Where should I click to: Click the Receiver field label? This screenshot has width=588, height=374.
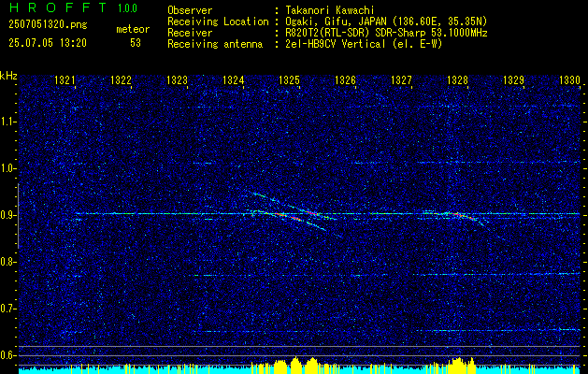click(x=190, y=33)
